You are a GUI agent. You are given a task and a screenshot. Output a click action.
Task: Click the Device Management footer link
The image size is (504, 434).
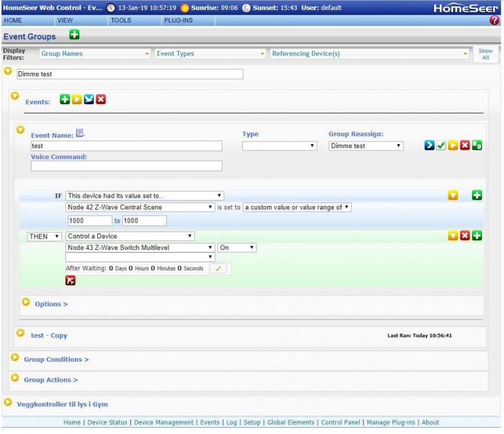coord(164,422)
